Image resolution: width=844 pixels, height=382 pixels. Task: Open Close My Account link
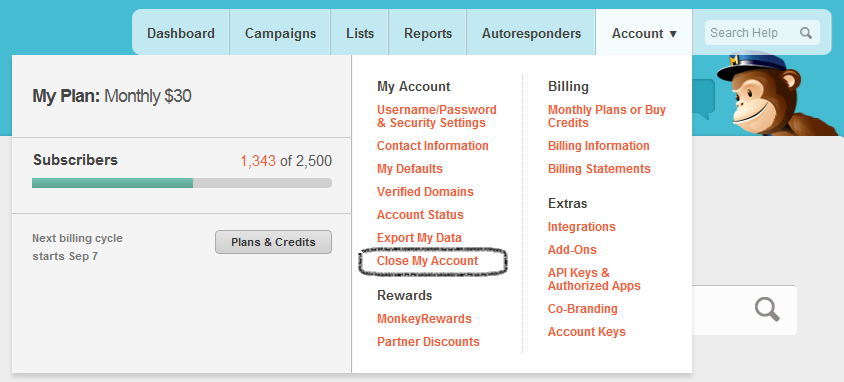pos(427,261)
